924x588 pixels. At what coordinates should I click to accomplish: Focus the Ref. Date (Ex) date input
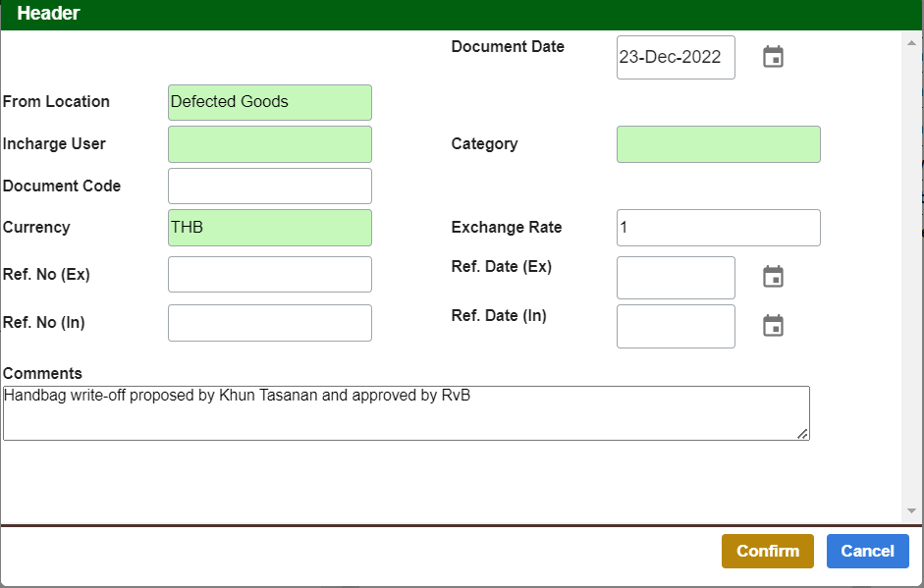coord(675,278)
